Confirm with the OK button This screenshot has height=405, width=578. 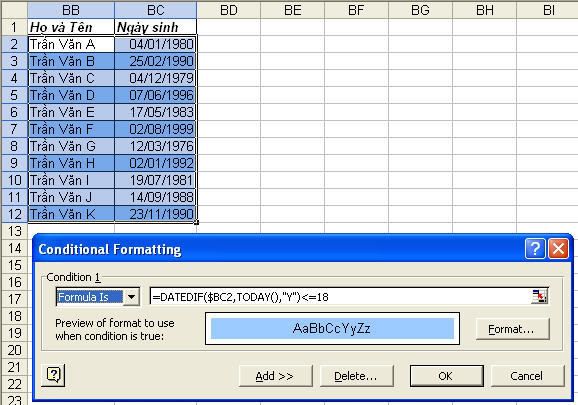446,376
